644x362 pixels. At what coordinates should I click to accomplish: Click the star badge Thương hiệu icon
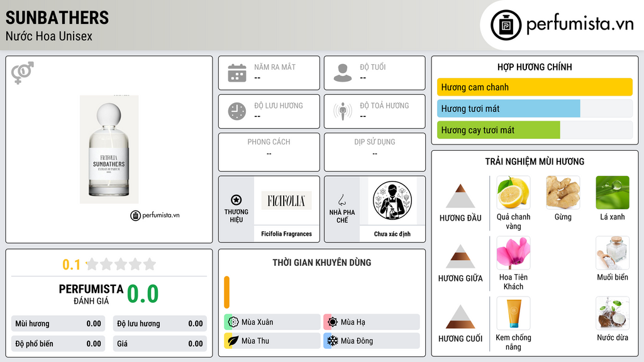236,200
